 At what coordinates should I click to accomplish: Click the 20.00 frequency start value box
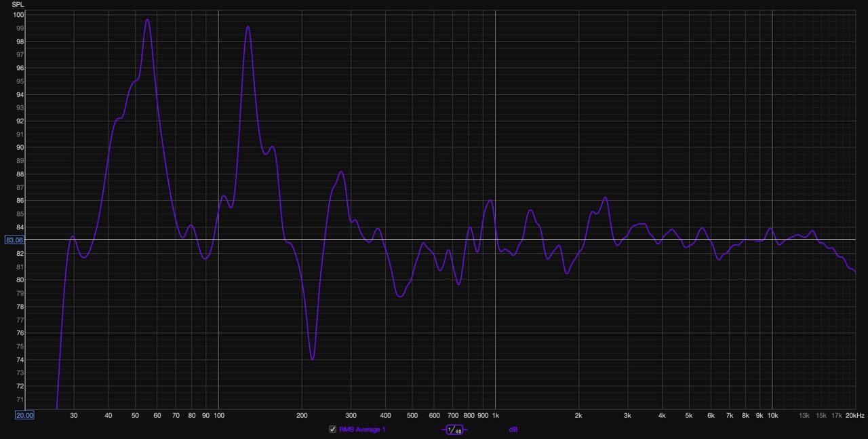coord(24,415)
